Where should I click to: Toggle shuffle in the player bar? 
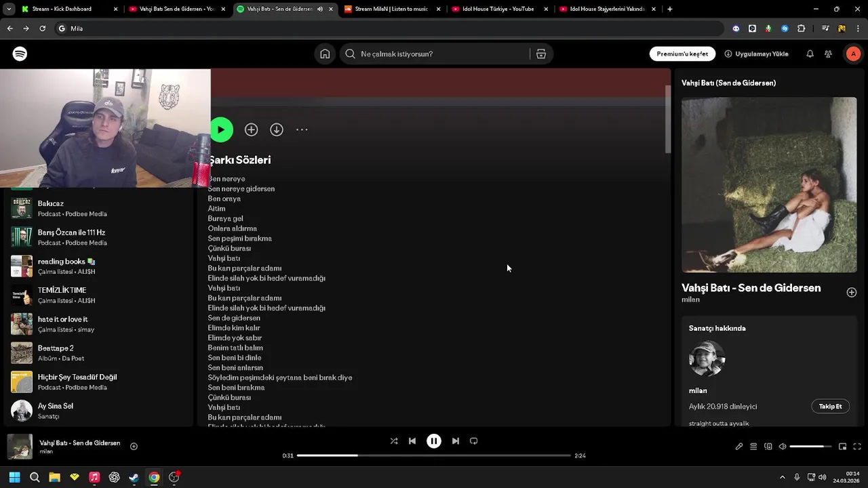click(394, 441)
